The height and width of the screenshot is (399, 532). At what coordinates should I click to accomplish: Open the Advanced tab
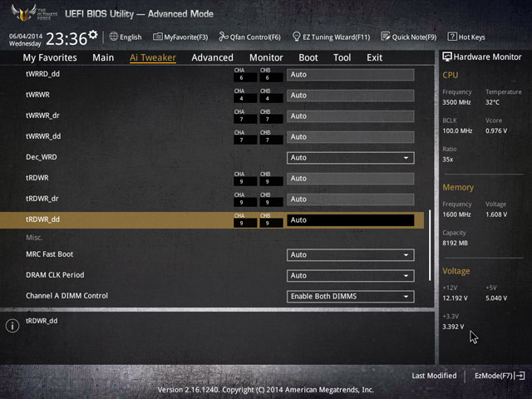(x=213, y=57)
